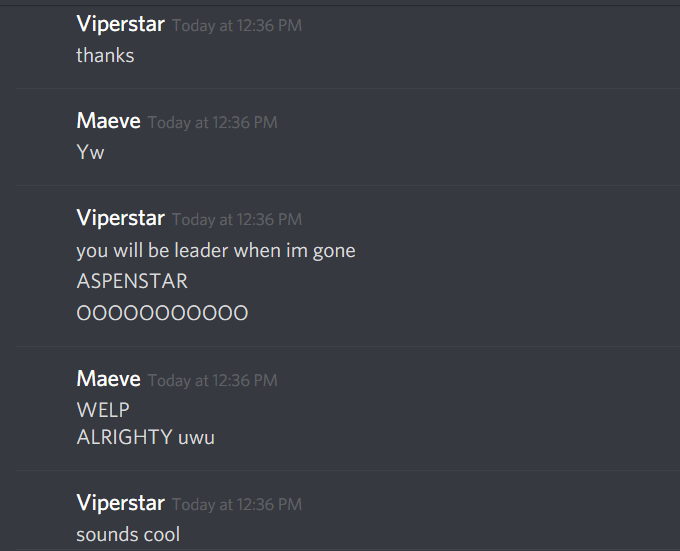Image resolution: width=680 pixels, height=551 pixels.
Task: Select the 'ALRIGHTY uwu' message line
Action: pos(146,437)
